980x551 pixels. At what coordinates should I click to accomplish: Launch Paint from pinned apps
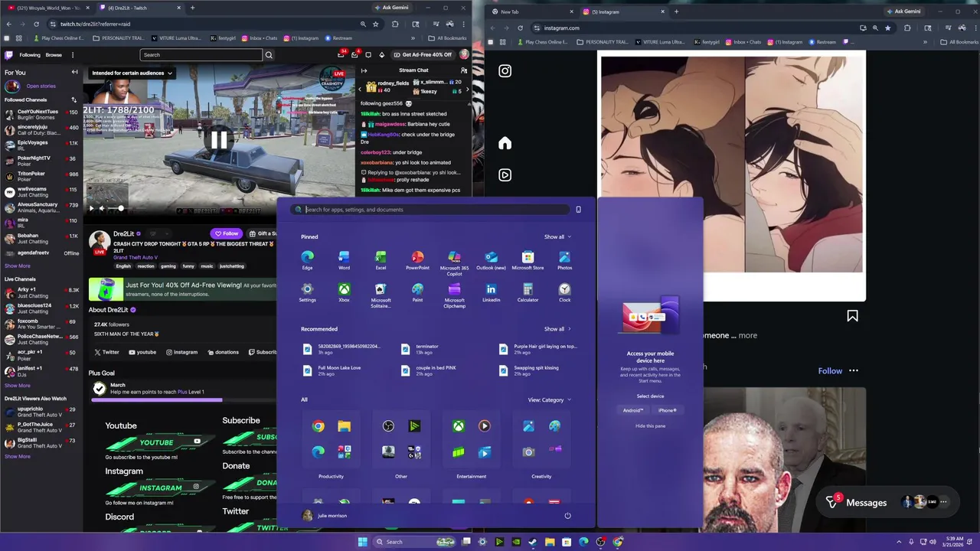(x=417, y=292)
